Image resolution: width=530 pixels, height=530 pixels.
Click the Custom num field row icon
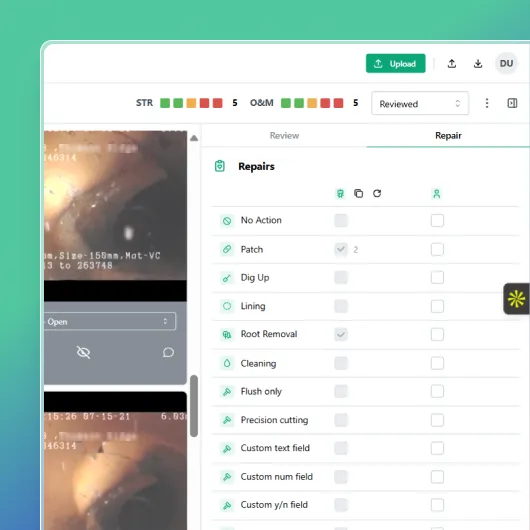pos(227,477)
